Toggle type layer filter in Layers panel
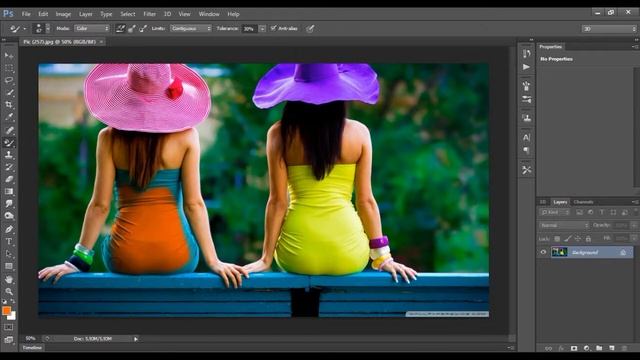The height and width of the screenshot is (360, 640). [x=602, y=212]
